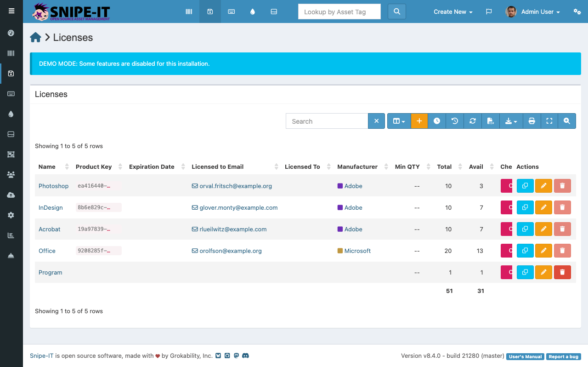Screen dimensions: 588x367
Task: Open advanced search magnifier in table toolbar
Action: click(x=567, y=121)
